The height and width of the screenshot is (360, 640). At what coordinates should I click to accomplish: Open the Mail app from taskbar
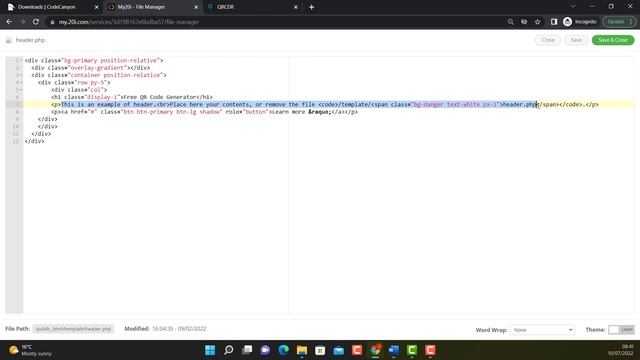[339, 350]
